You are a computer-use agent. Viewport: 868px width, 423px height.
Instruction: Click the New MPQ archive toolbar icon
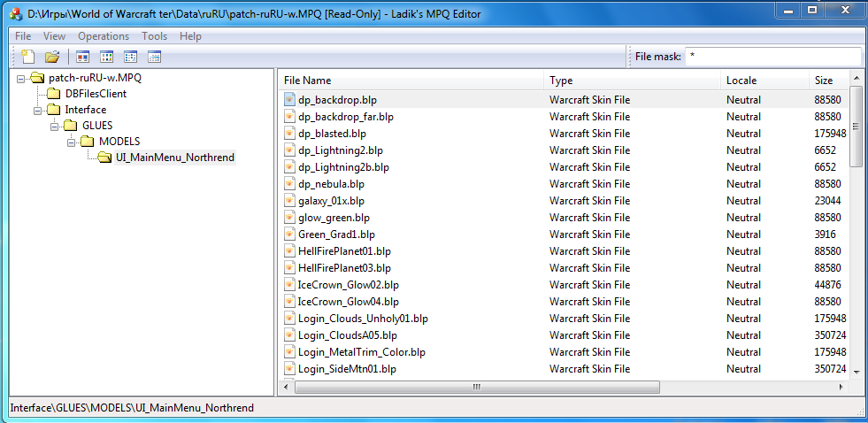click(27, 57)
